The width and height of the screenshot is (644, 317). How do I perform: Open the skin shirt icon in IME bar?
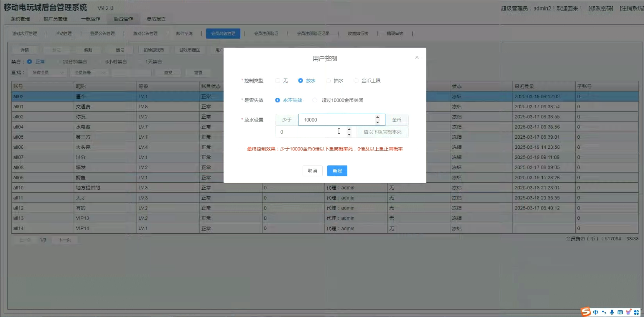(628, 312)
